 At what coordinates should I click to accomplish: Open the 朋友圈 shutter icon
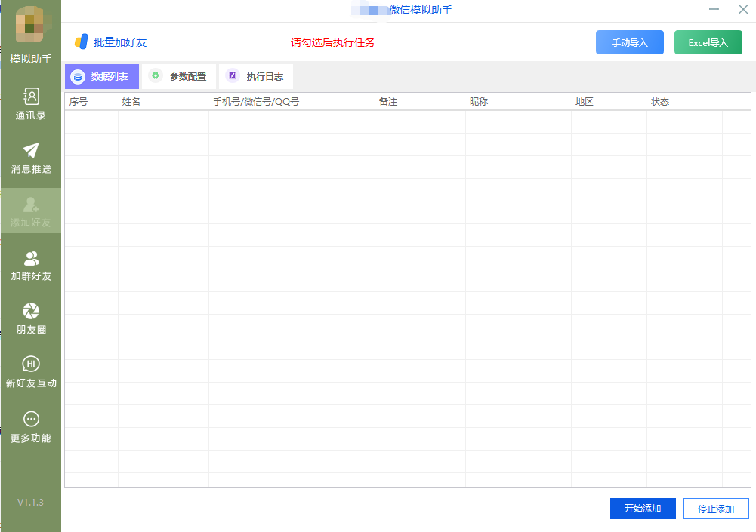[31, 311]
